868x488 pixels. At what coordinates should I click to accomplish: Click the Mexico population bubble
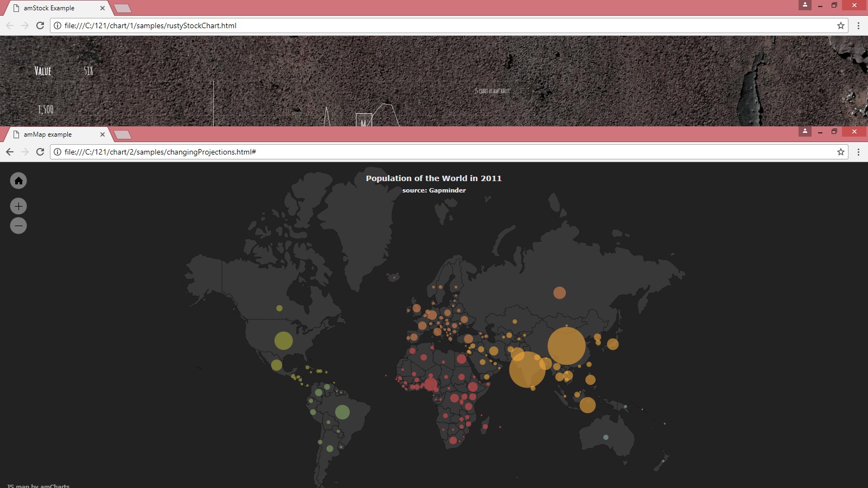276,365
